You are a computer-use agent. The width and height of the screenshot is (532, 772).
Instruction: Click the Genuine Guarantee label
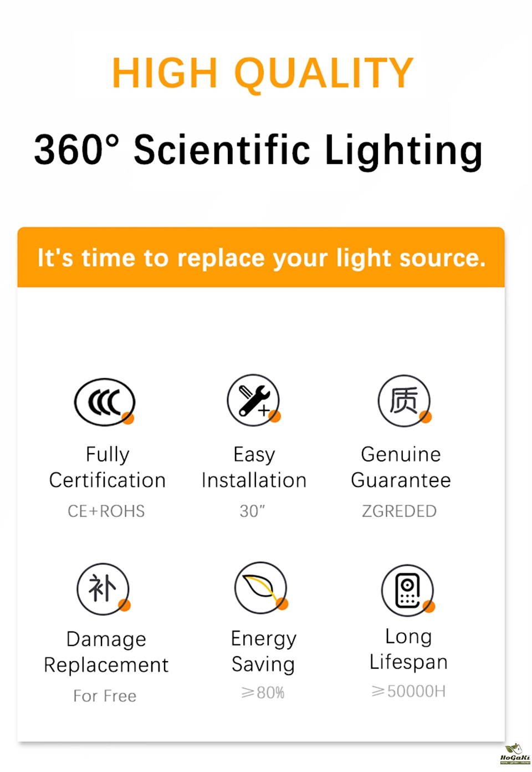coord(401,467)
